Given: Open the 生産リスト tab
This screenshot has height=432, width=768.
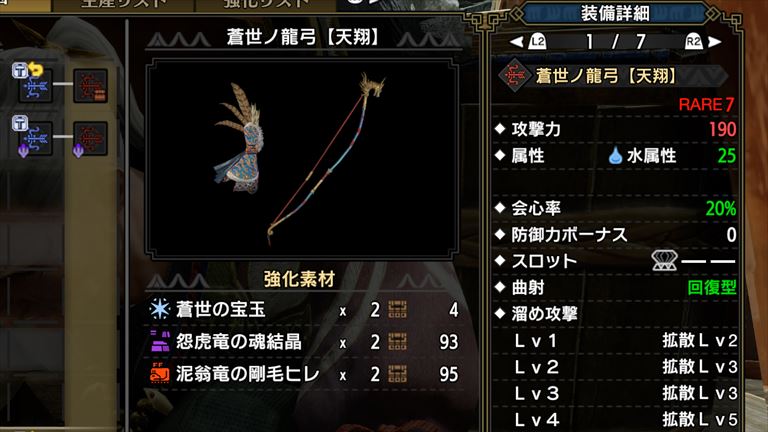Looking at the screenshot, I should (123, 4).
